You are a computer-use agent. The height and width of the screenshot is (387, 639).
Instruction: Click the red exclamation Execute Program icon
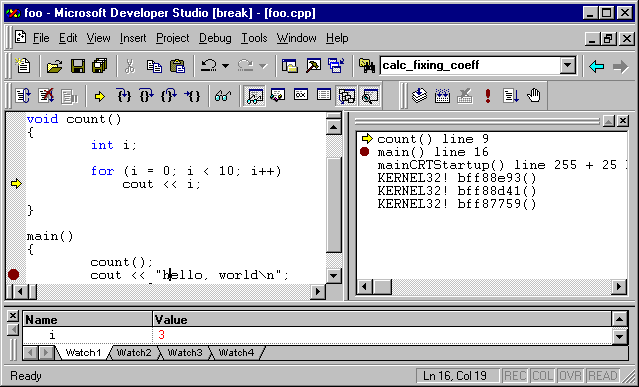pyautogui.click(x=487, y=96)
